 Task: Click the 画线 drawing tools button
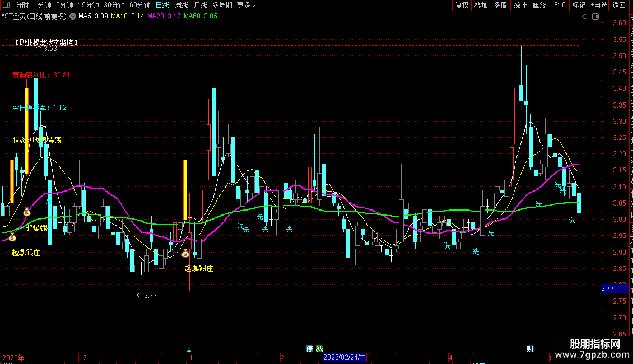539,5
